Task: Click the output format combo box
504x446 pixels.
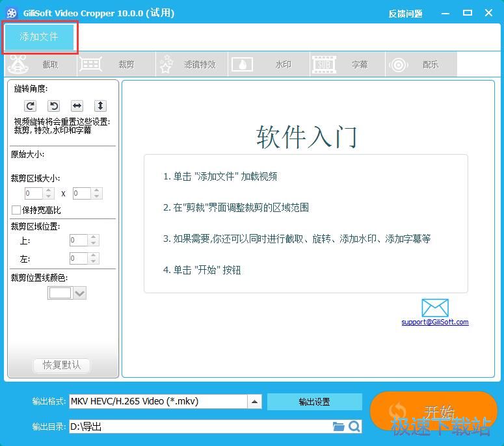Action: (165, 401)
